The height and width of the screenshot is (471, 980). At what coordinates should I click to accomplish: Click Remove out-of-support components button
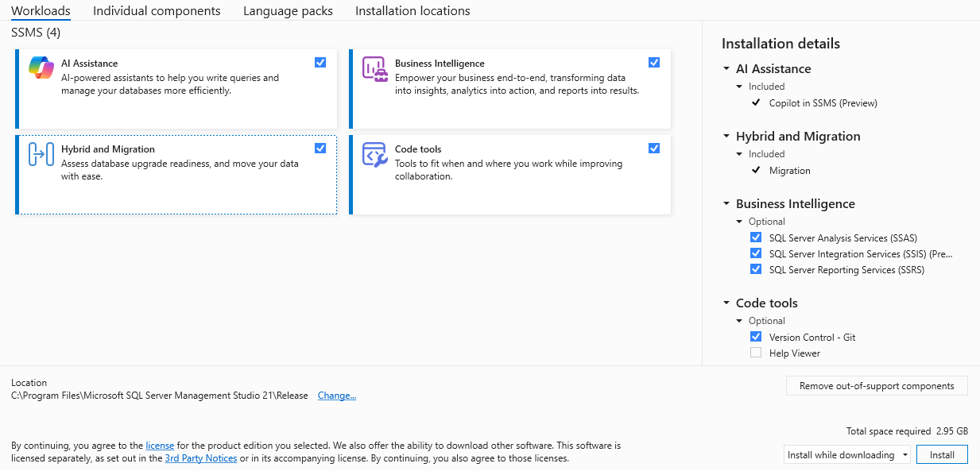(x=877, y=386)
